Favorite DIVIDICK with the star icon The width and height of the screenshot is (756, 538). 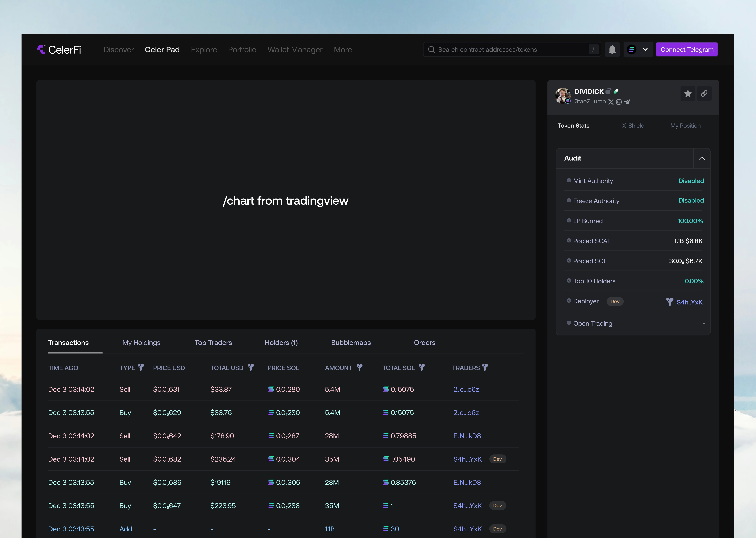[x=688, y=94]
